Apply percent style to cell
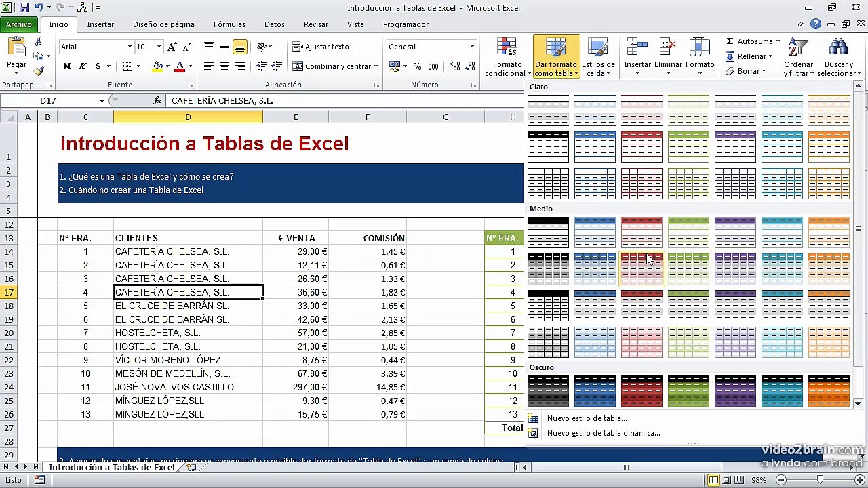The width and height of the screenshot is (868, 488). click(x=417, y=66)
